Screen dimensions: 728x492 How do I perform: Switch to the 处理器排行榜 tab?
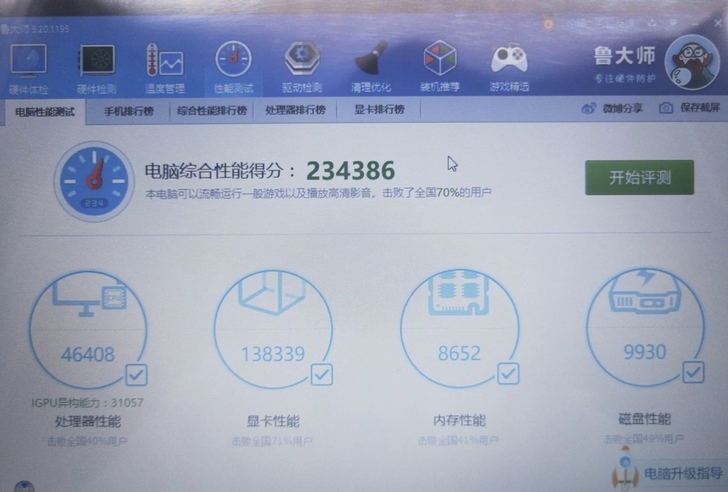(295, 110)
